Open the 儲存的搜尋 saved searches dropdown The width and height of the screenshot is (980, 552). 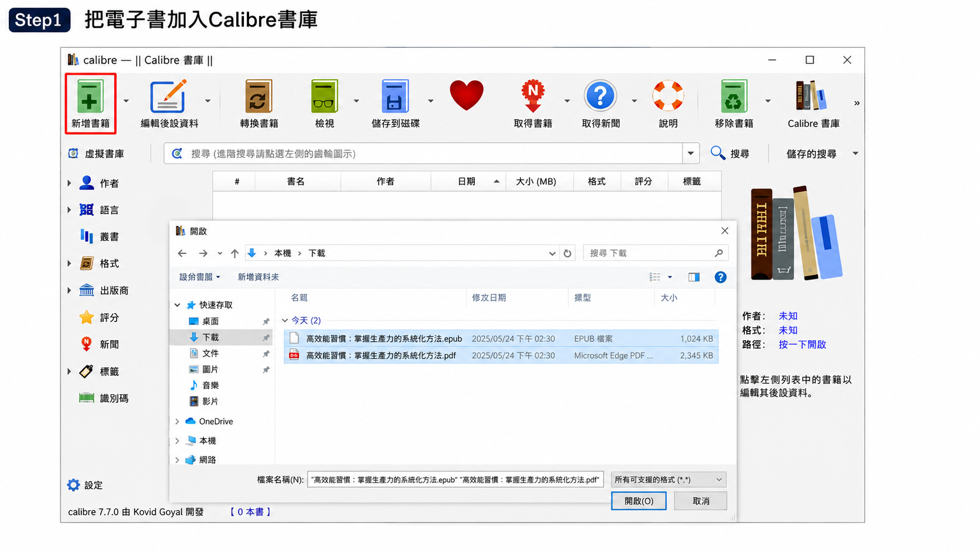pyautogui.click(x=822, y=154)
